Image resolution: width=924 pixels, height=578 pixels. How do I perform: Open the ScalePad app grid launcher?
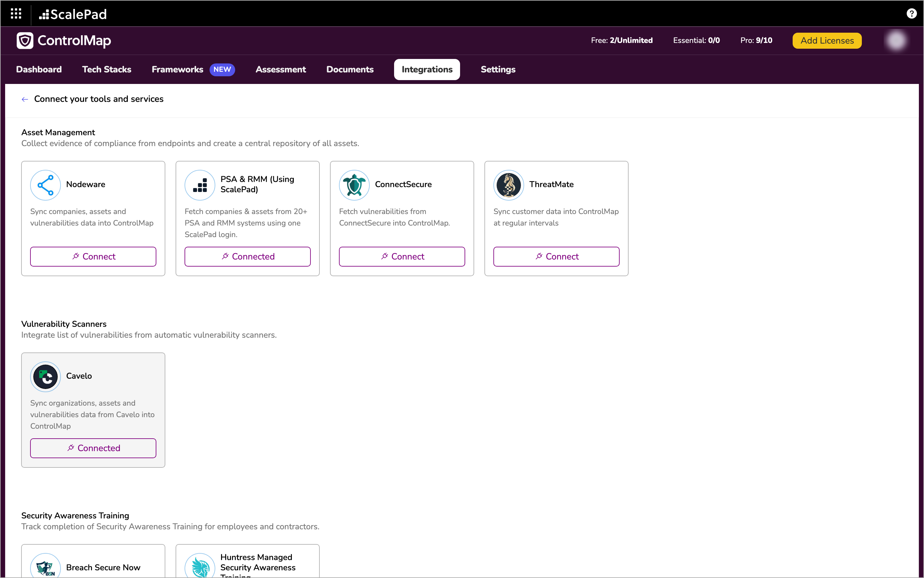pyautogui.click(x=16, y=14)
